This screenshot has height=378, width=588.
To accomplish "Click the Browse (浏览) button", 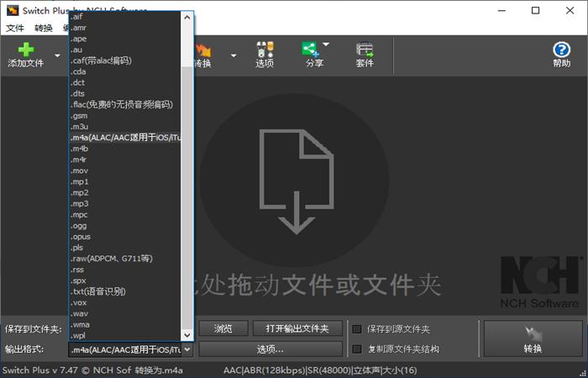I will click(x=222, y=328).
